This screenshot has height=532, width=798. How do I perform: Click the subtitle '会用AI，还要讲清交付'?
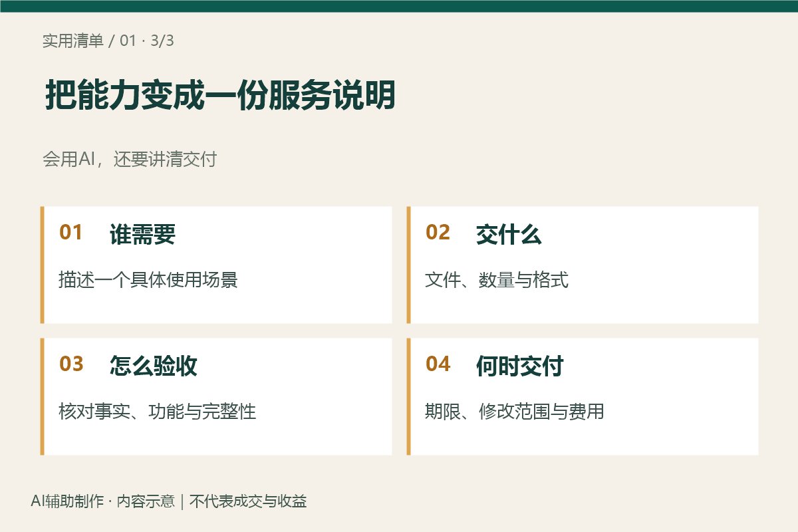point(130,160)
